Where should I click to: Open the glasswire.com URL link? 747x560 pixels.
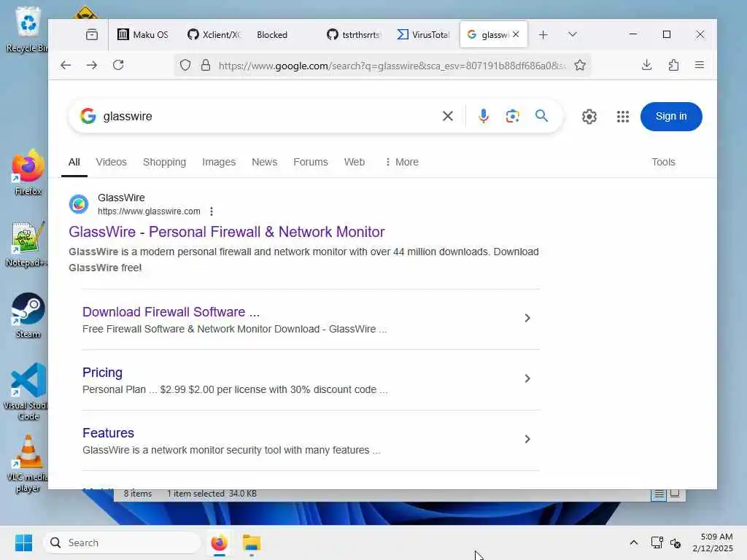tap(149, 211)
